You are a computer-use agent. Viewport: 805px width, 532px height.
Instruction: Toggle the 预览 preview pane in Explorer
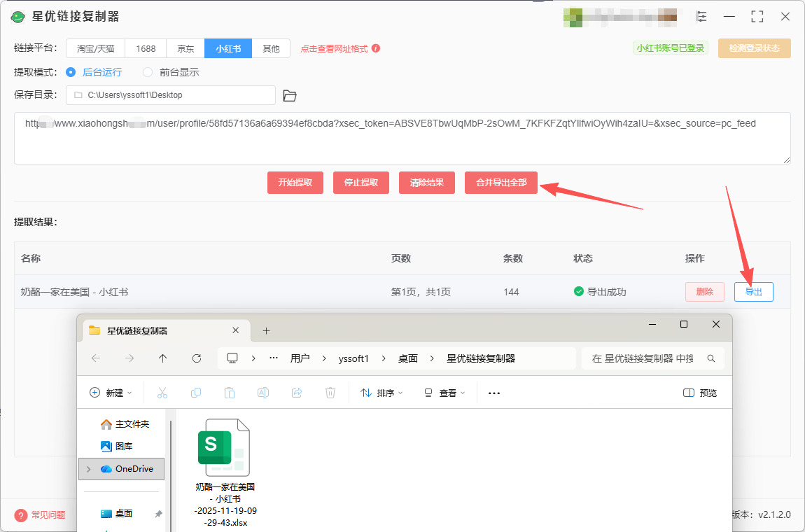(x=700, y=393)
